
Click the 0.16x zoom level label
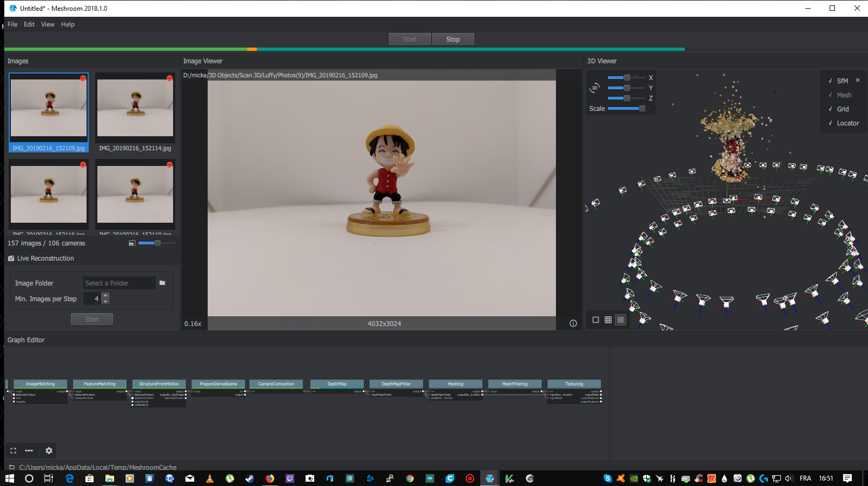coord(193,324)
